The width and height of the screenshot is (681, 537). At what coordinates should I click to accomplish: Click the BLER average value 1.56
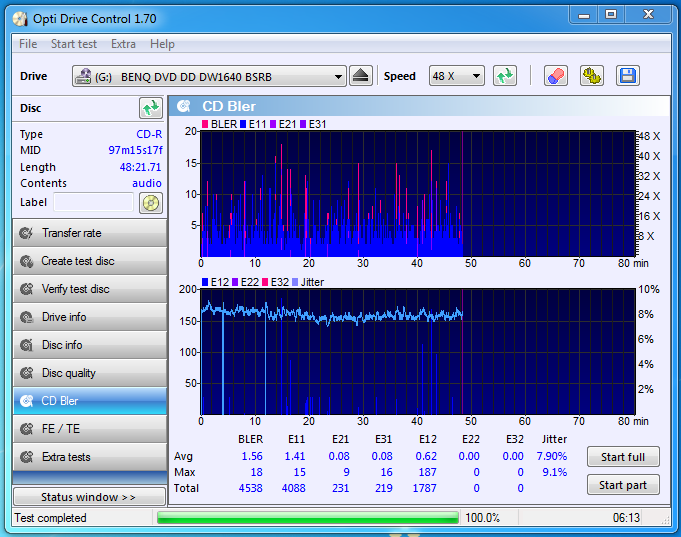pos(252,456)
